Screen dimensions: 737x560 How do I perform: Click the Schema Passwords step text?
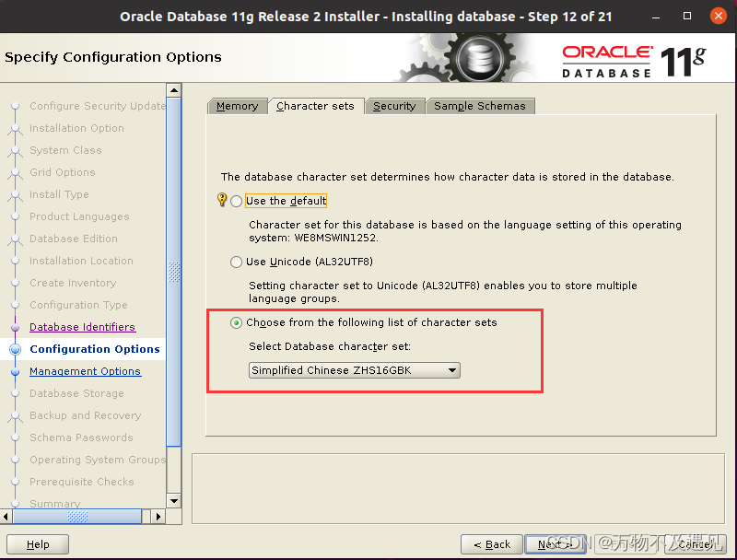click(x=81, y=437)
